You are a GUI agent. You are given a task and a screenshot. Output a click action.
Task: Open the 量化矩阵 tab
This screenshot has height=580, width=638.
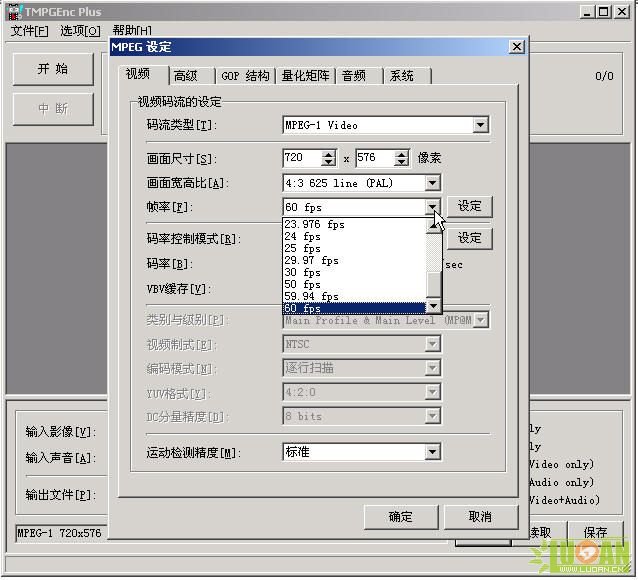pos(306,76)
